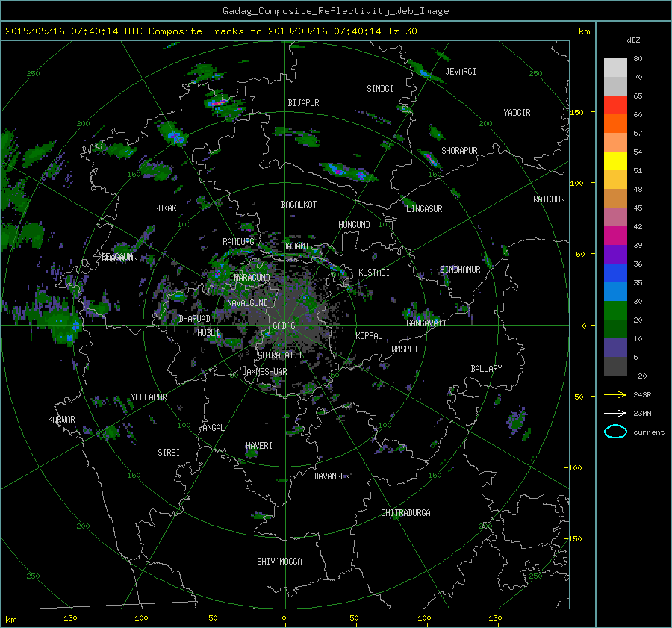
Task: Click the RAICHUR label
Action: point(549,199)
